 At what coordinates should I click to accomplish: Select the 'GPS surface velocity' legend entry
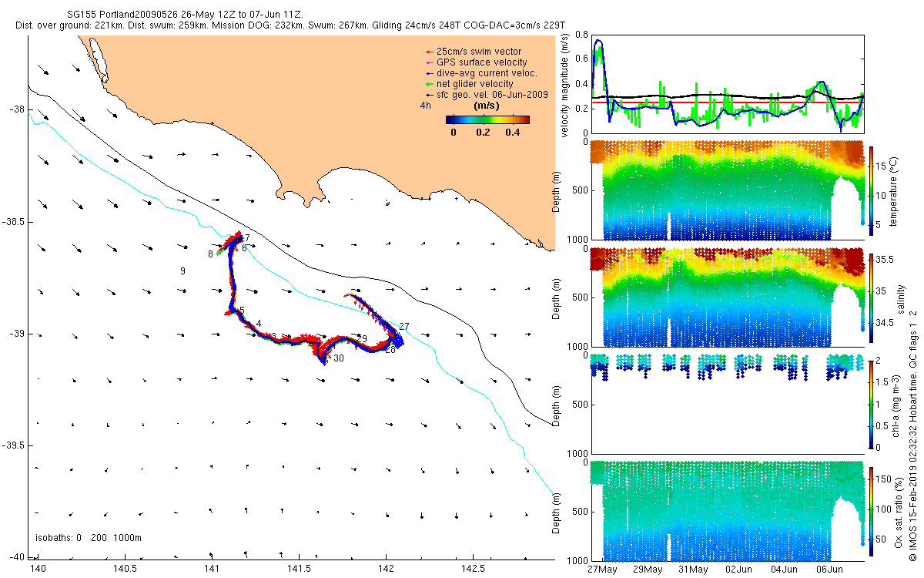(x=475, y=62)
